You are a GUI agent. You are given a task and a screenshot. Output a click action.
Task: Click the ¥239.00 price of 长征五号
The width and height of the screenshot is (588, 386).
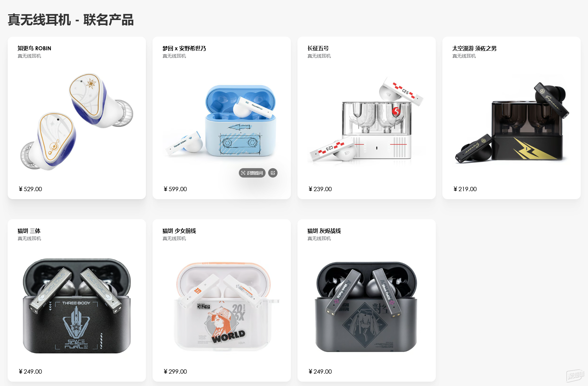(x=320, y=189)
